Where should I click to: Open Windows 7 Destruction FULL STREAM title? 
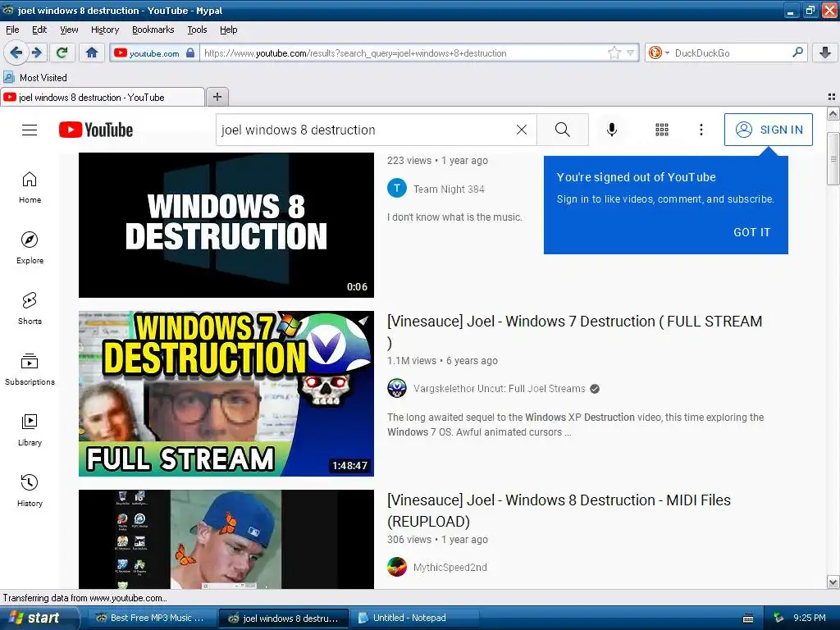574,331
